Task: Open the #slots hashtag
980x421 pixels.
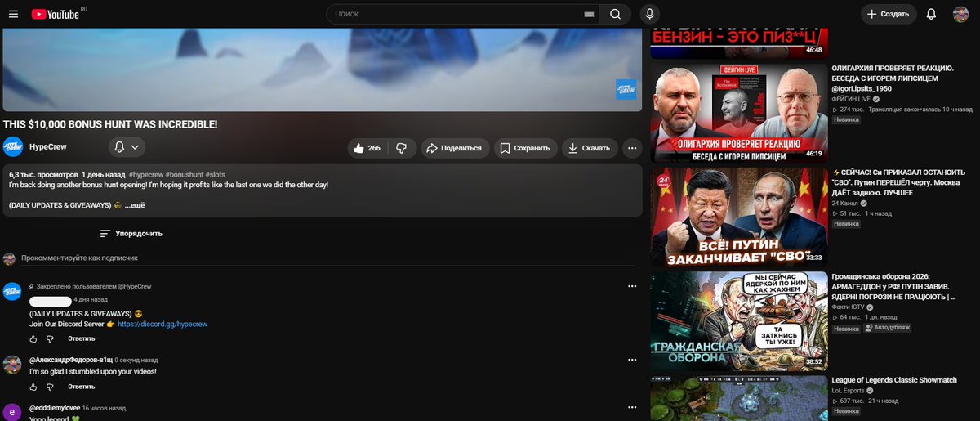Action: pos(216,175)
